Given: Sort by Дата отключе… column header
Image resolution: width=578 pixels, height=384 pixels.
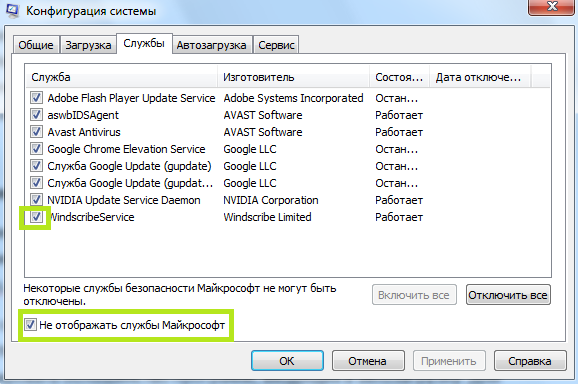Looking at the screenshot, I should 480,77.
